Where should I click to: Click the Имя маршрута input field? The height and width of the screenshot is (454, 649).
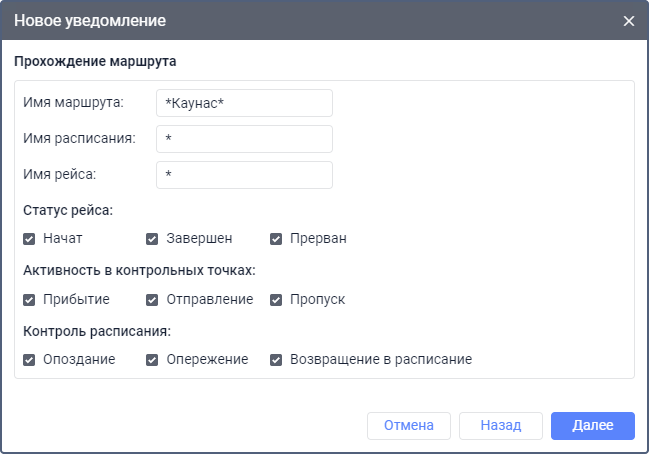(244, 103)
